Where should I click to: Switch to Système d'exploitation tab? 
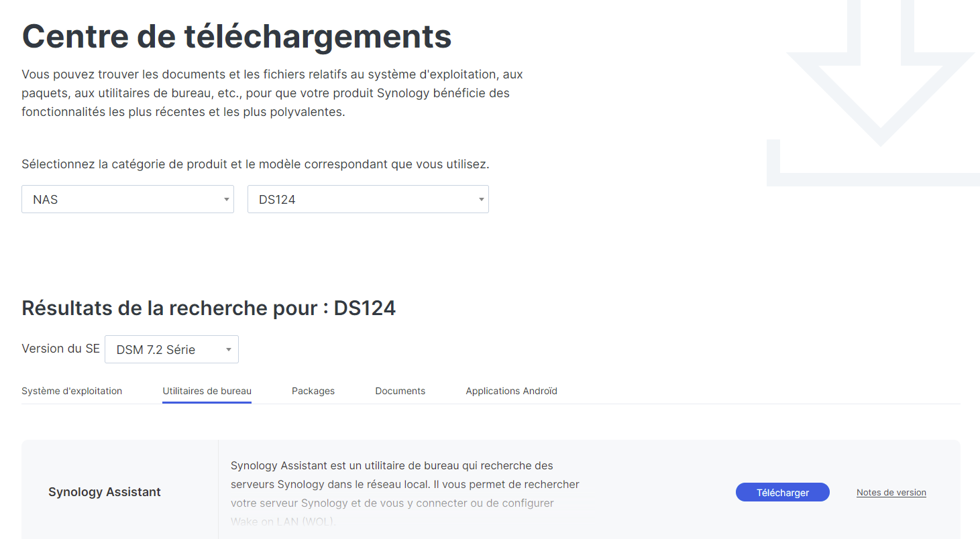pyautogui.click(x=72, y=391)
